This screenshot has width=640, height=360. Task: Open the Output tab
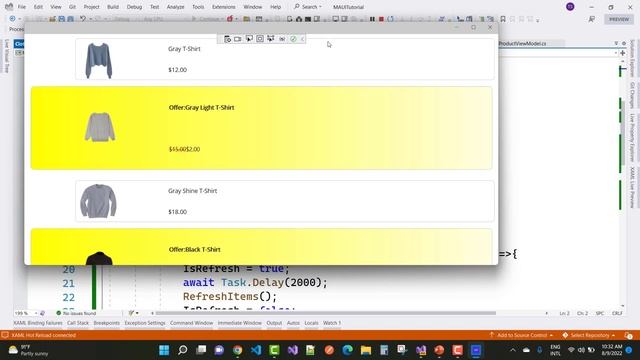[x=274, y=323]
